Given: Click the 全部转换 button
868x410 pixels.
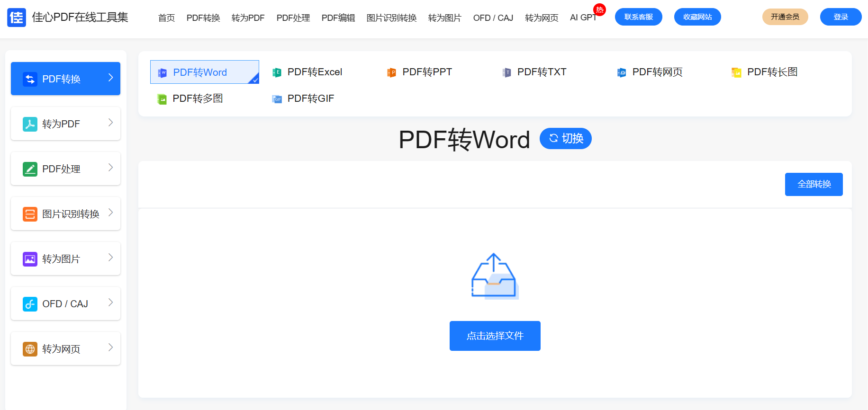Looking at the screenshot, I should (x=814, y=184).
